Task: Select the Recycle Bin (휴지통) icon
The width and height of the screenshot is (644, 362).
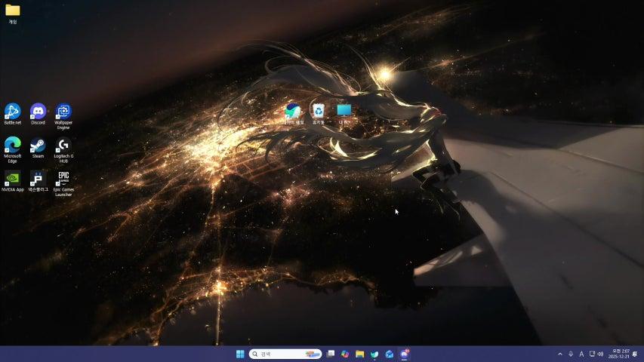Action: (x=319, y=112)
